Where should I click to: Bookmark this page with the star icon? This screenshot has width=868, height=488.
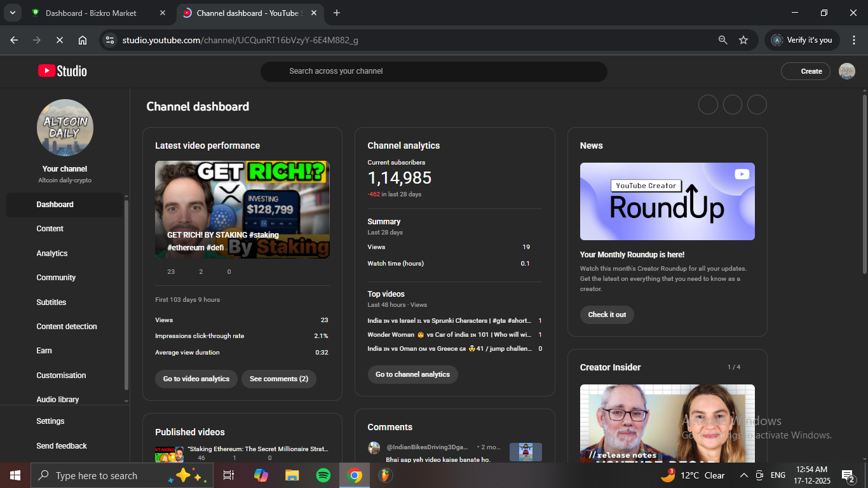click(743, 40)
